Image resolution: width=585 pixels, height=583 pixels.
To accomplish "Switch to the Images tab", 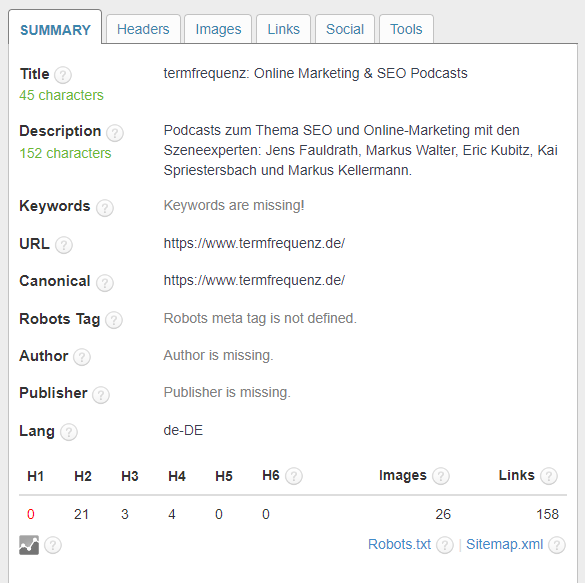I will (218, 29).
